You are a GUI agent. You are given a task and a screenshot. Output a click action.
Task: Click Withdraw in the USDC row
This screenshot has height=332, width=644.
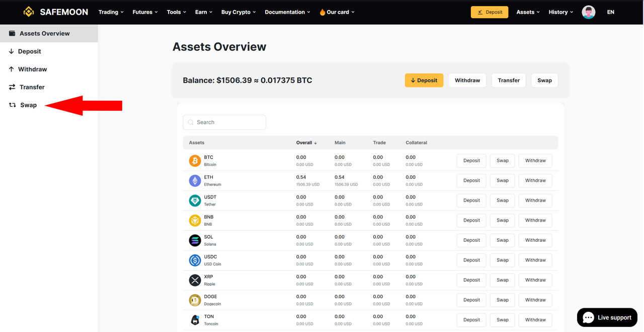click(535, 260)
